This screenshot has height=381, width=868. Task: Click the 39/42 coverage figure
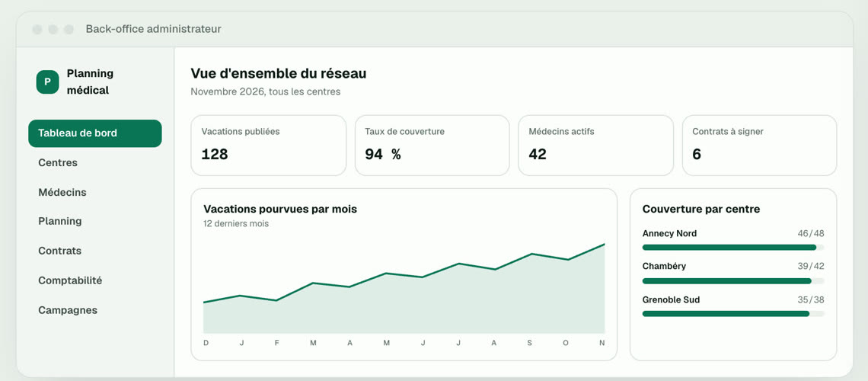coord(810,266)
